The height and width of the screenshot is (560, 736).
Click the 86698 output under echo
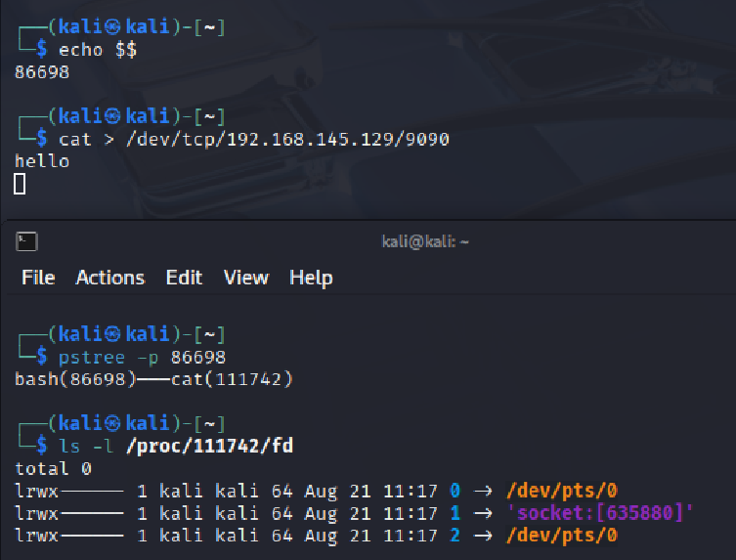point(42,72)
